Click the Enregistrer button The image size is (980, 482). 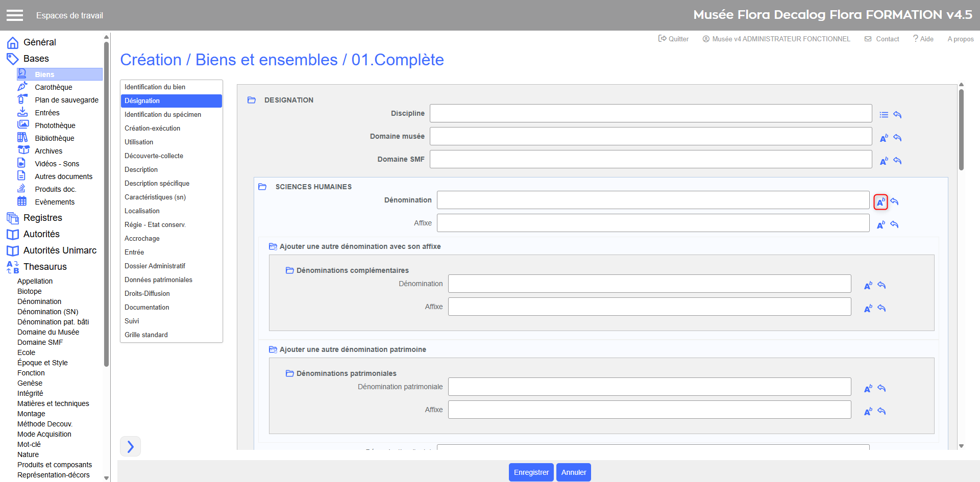[531, 472]
